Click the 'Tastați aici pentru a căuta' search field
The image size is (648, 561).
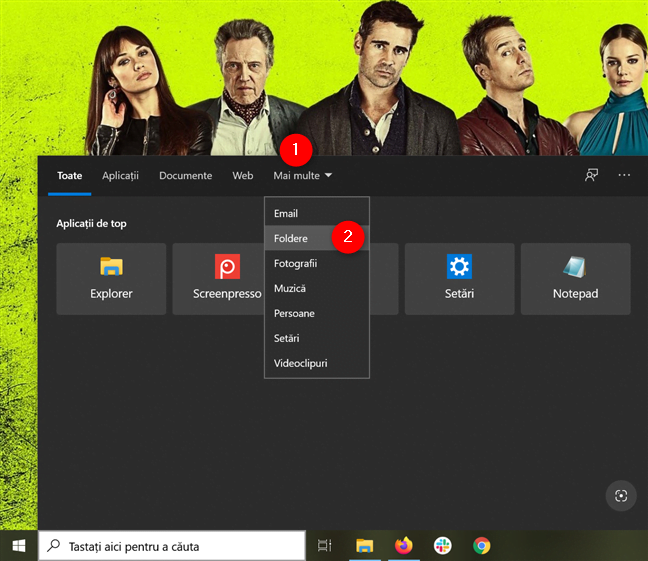coord(172,546)
